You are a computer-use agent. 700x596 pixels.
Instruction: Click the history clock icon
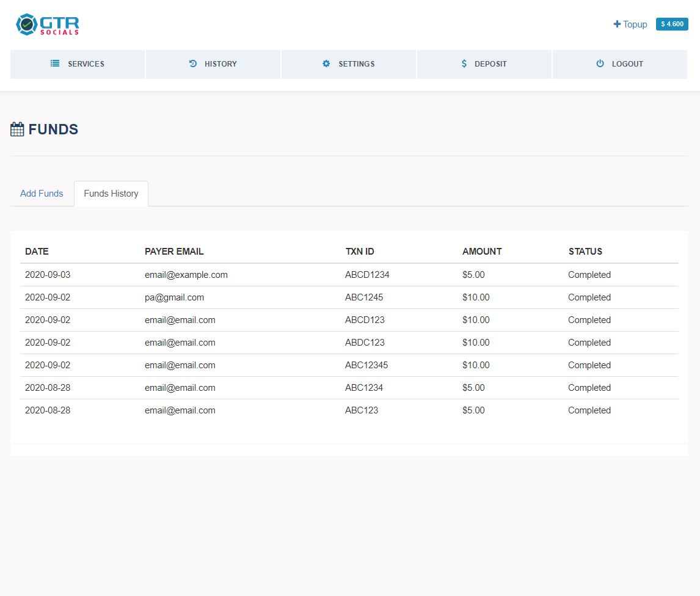point(193,64)
